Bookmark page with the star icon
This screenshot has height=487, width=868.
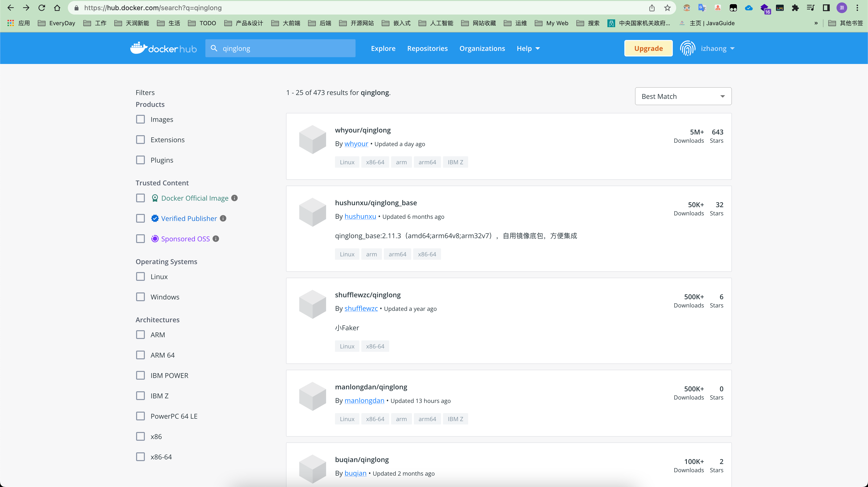[x=667, y=8]
